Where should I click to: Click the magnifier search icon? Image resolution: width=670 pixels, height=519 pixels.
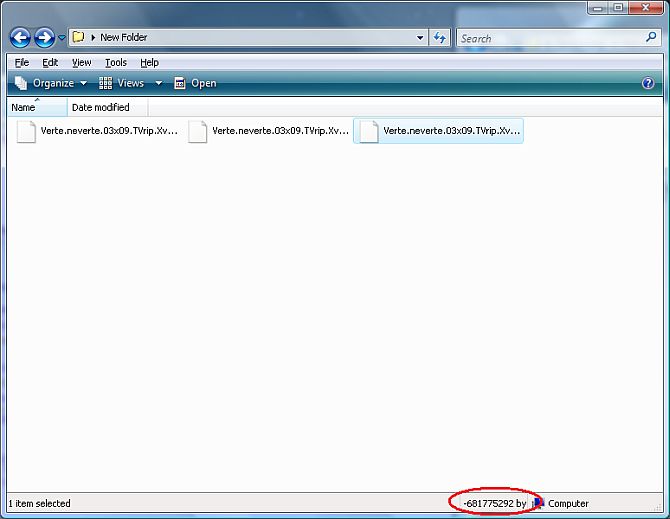pyautogui.click(x=651, y=38)
